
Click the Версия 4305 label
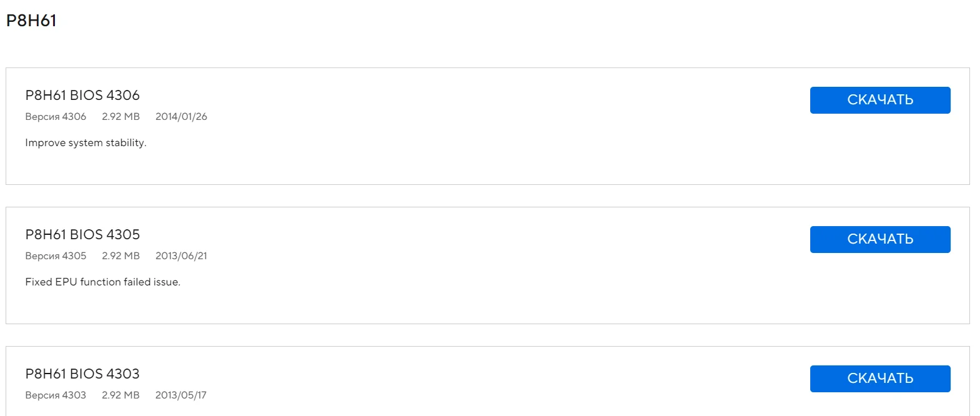(56, 256)
